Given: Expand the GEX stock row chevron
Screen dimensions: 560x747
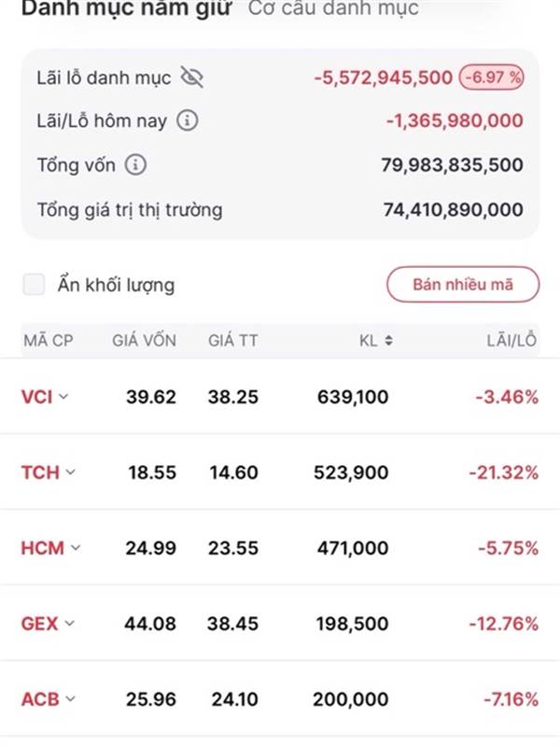Looking at the screenshot, I should click(x=70, y=623).
